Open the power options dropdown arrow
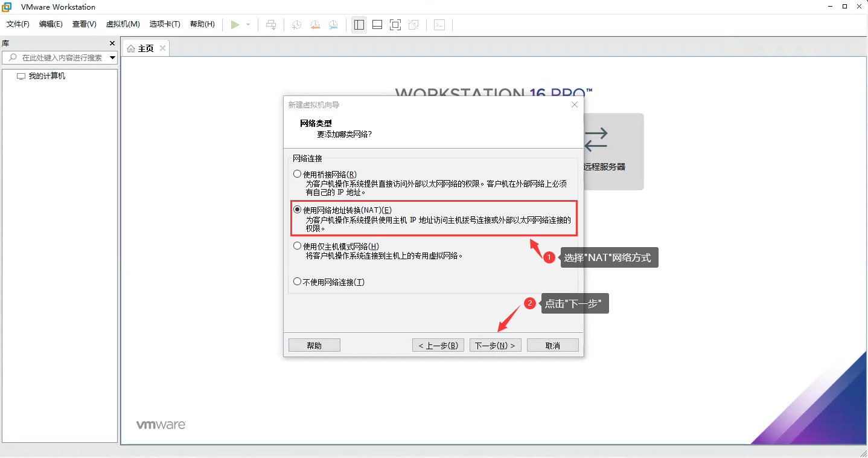 click(x=248, y=25)
